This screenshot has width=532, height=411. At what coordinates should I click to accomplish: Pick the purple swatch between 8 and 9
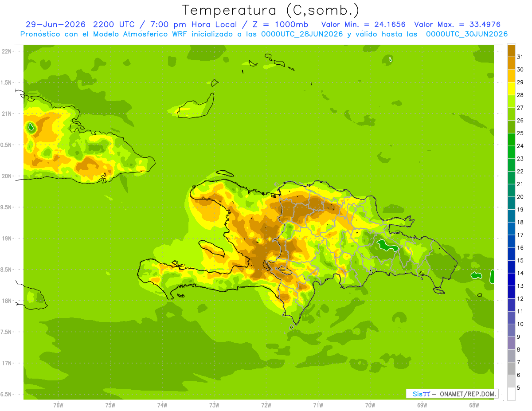(511, 343)
